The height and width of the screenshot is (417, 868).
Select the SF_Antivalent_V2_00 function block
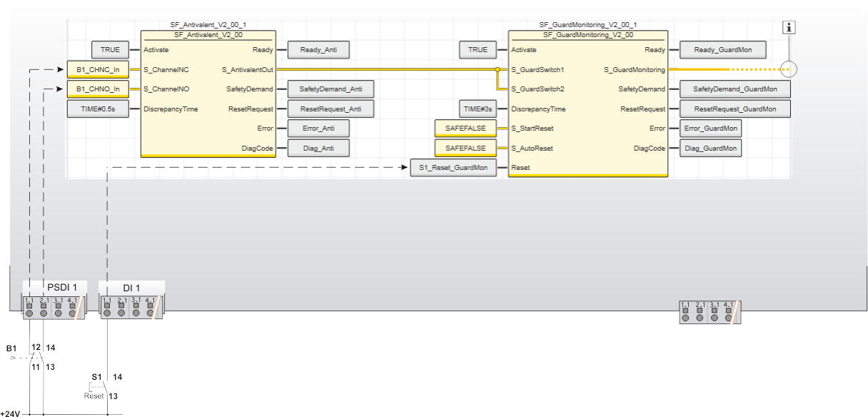click(x=208, y=100)
